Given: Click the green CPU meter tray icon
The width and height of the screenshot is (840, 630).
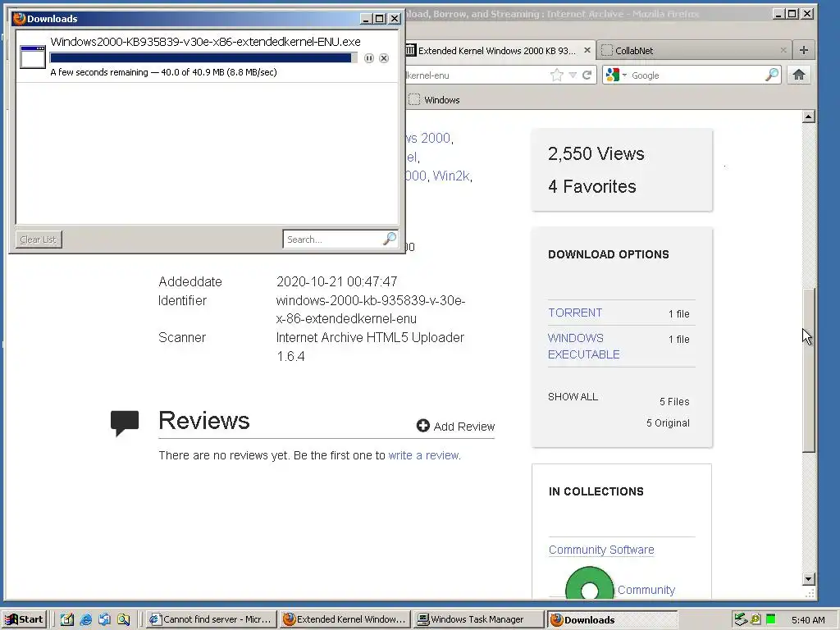Looking at the screenshot, I should click(771, 619).
